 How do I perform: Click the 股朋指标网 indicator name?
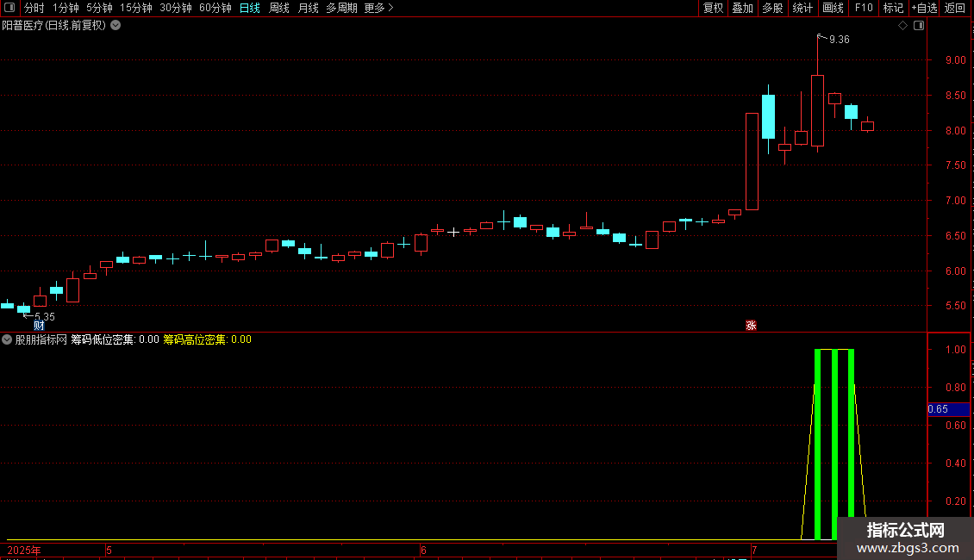(41, 339)
